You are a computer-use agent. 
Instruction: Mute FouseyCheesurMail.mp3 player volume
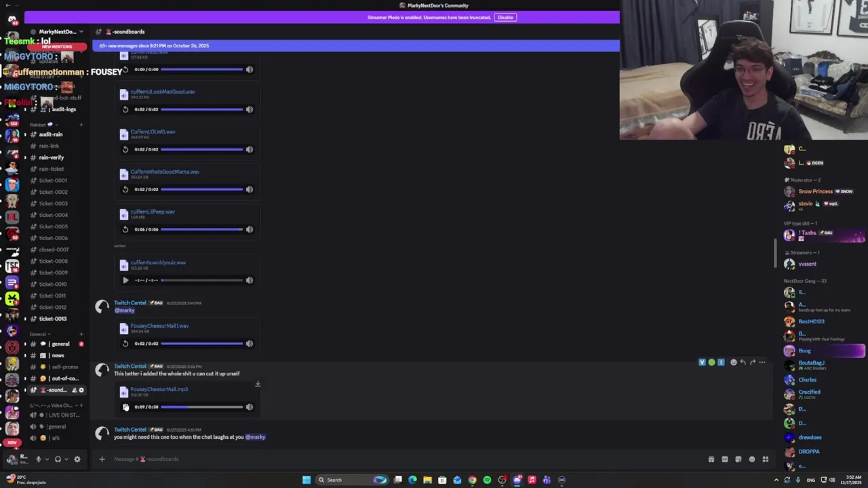250,407
